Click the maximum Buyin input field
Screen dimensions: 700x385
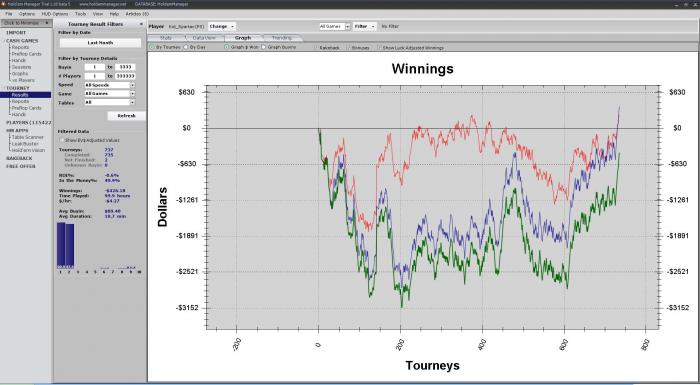pos(125,67)
